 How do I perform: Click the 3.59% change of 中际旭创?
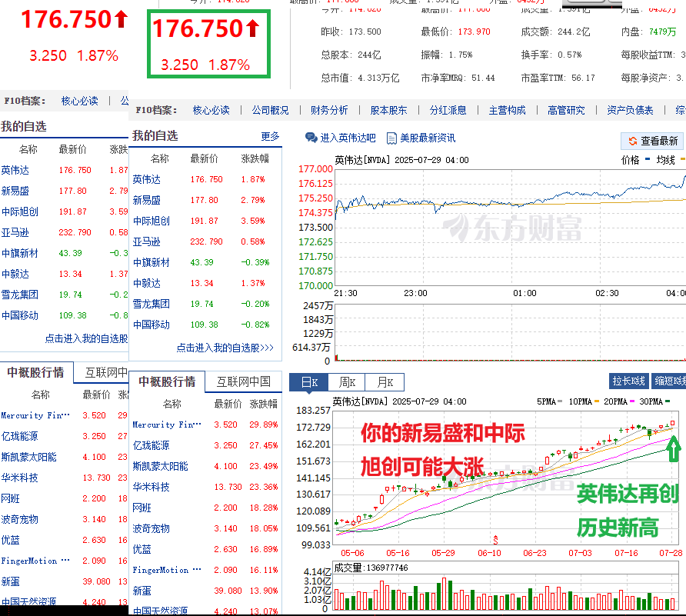pyautogui.click(x=253, y=221)
